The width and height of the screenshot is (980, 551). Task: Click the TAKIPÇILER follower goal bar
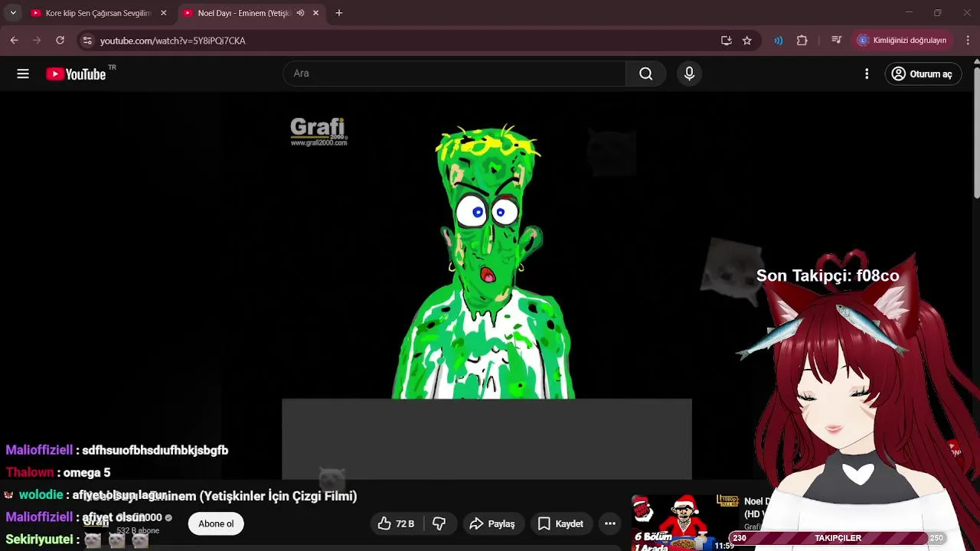[838, 538]
